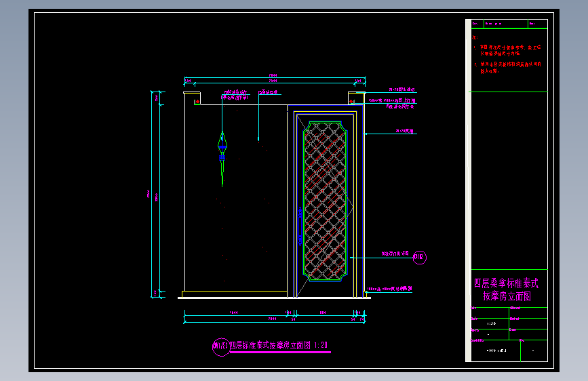Select the red light symbol in left cornice
The height and width of the screenshot is (381, 588).
[x=197, y=102]
